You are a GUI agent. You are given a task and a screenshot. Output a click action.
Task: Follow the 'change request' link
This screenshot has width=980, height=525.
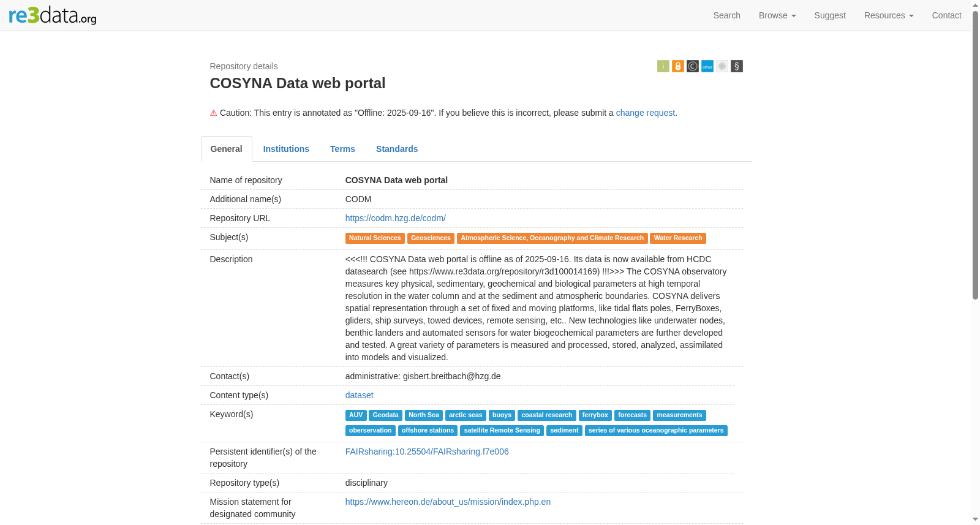645,113
